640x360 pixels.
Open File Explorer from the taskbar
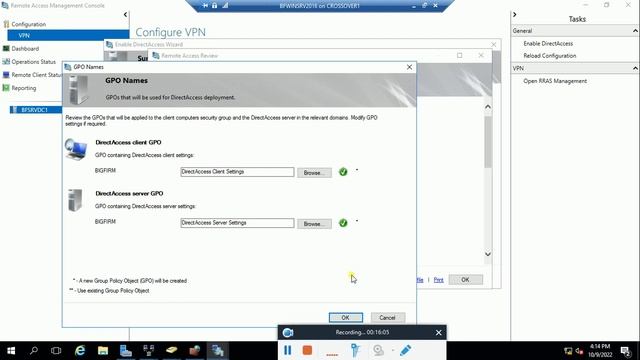coord(103,351)
